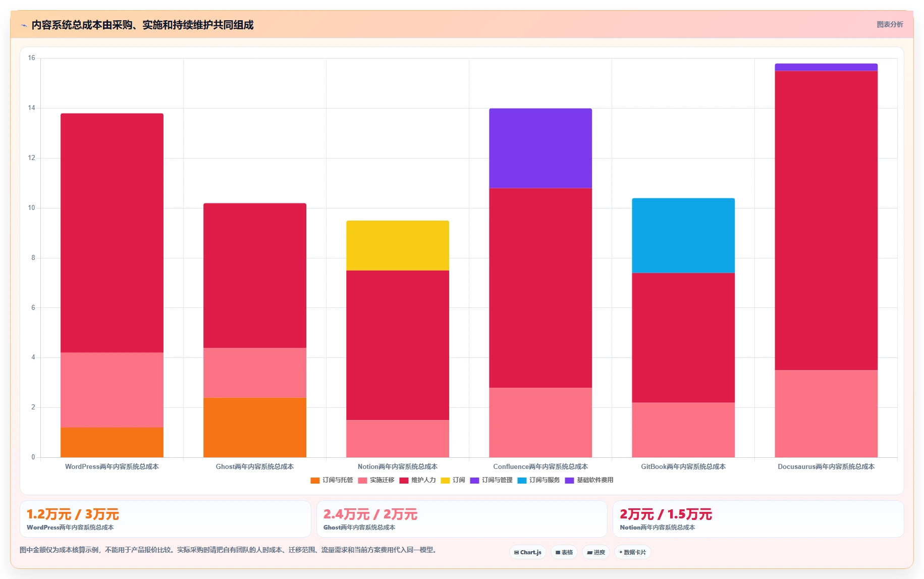Select the blue segment of the GitBook bar
This screenshot has width=924, height=579.
[683, 235]
